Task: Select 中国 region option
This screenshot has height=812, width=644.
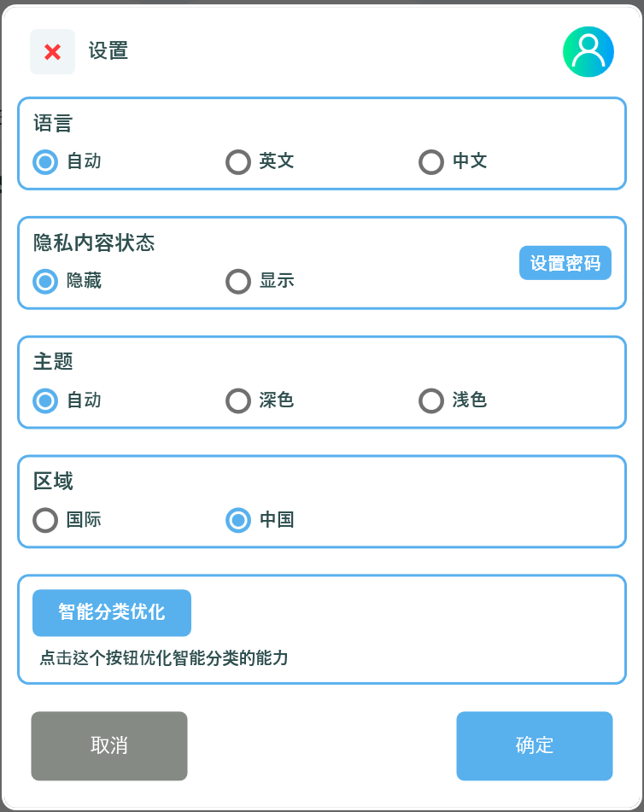Action: 238,520
